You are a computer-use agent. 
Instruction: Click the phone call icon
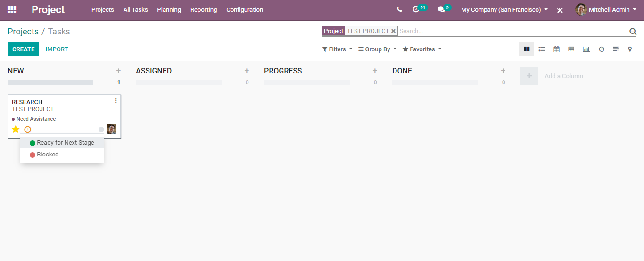[x=399, y=9]
